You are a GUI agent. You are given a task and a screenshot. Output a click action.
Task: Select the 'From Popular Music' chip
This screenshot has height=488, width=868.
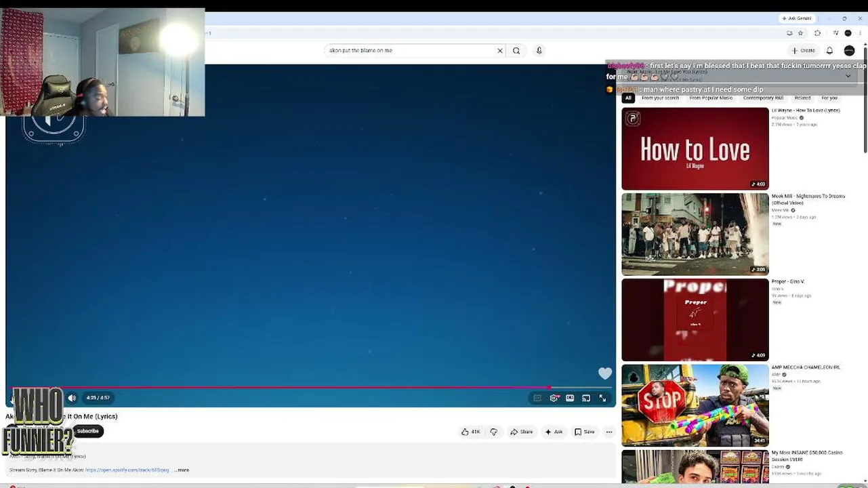711,98
